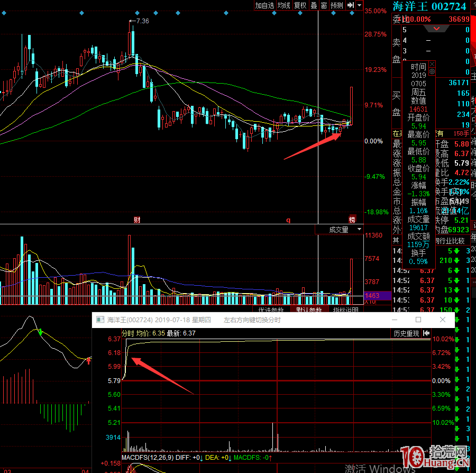Close the candle data info popup
The height and width of the screenshot is (473, 476).
tap(432, 64)
